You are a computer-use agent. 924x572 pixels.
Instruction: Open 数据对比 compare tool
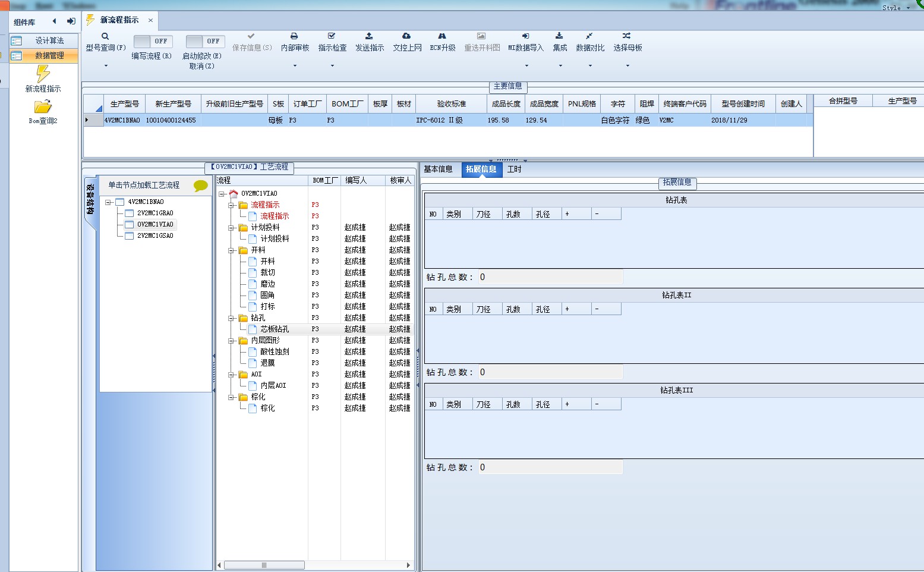point(589,36)
